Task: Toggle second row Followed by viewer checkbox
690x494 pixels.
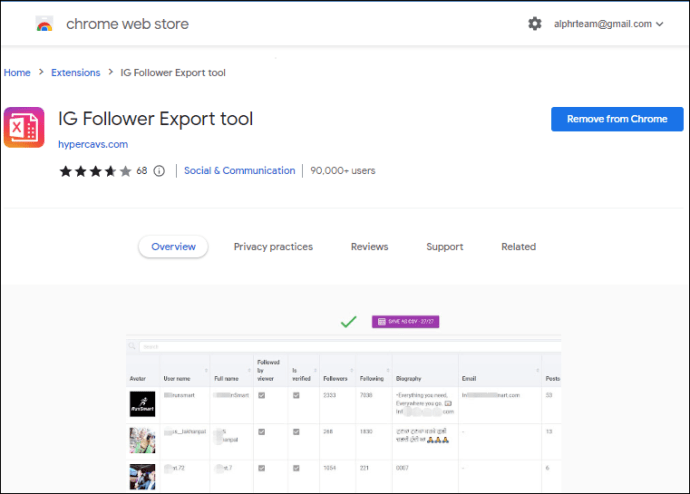Action: [261, 433]
